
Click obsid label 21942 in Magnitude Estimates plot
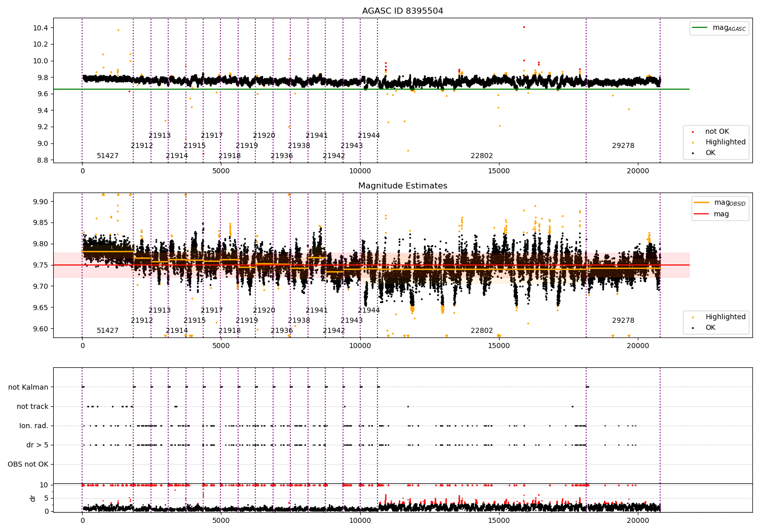pos(334,330)
